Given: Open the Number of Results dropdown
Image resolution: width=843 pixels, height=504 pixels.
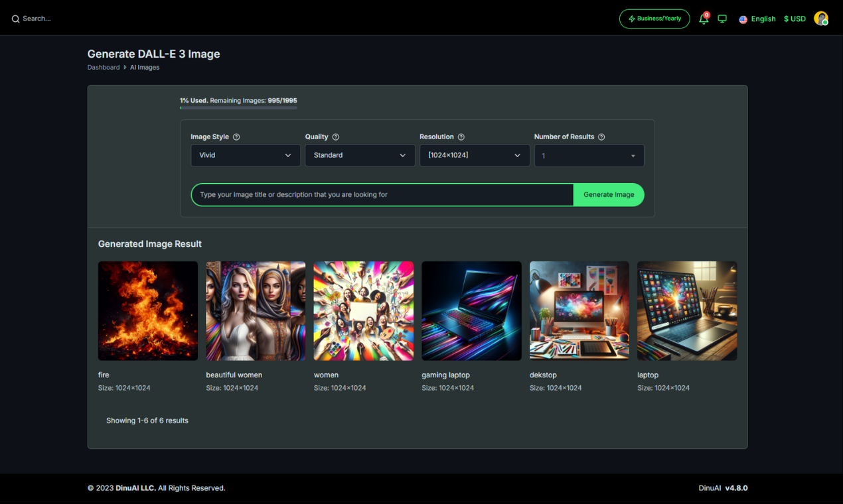Looking at the screenshot, I should tap(589, 155).
